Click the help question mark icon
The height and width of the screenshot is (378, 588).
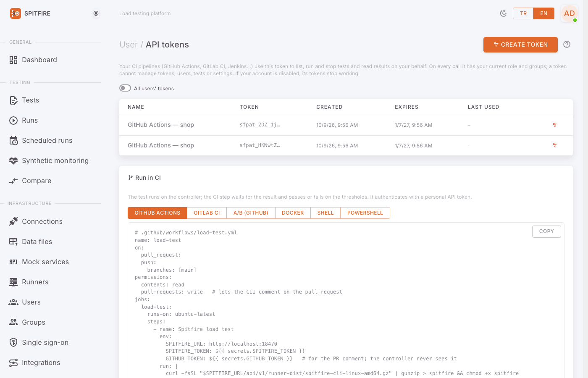pos(567,45)
